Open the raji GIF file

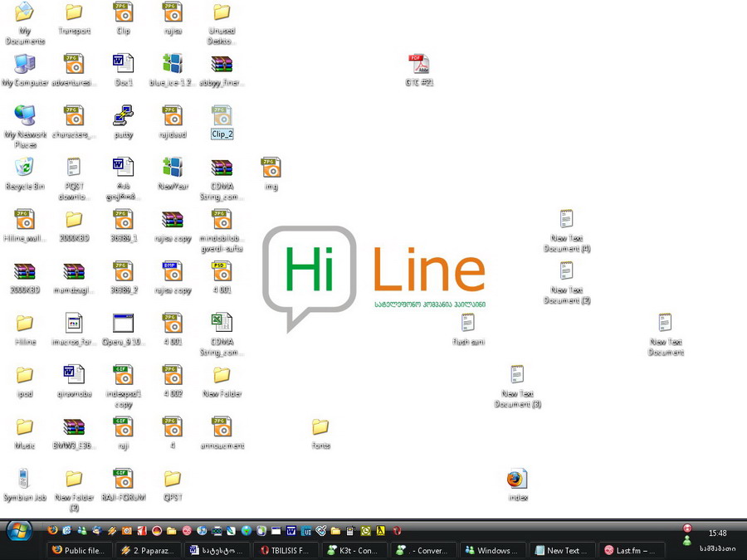pos(124,427)
